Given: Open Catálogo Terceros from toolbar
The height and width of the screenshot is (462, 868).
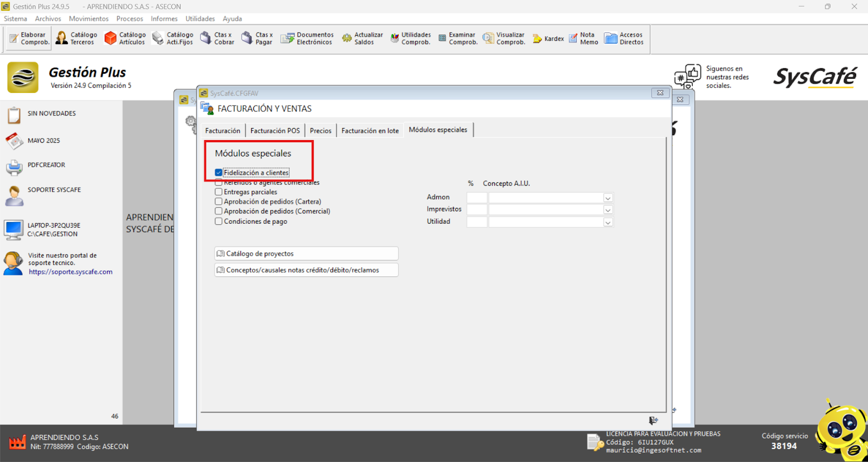Looking at the screenshot, I should [76, 39].
